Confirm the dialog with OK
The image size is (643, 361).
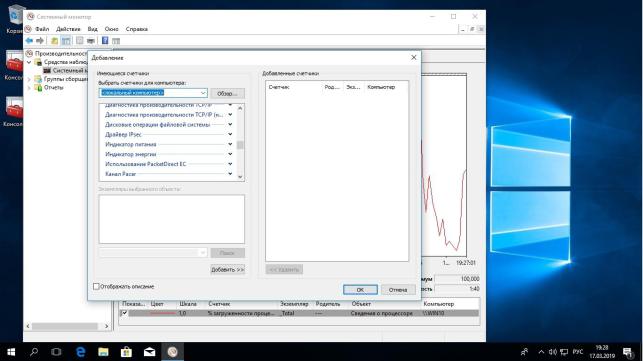(360, 290)
